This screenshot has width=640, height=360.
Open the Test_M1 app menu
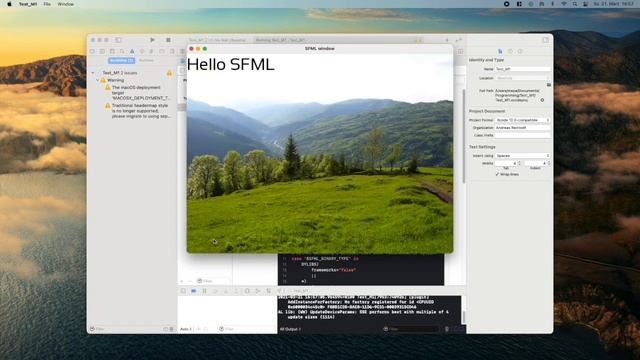coord(28,4)
